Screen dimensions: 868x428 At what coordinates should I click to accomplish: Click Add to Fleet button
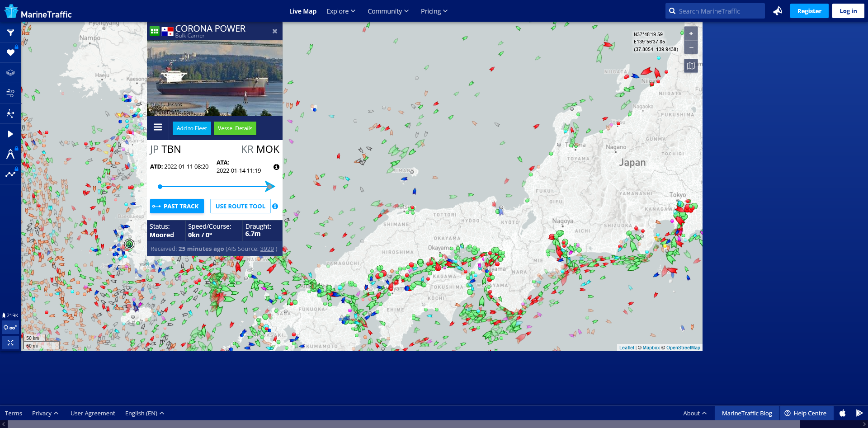192,128
